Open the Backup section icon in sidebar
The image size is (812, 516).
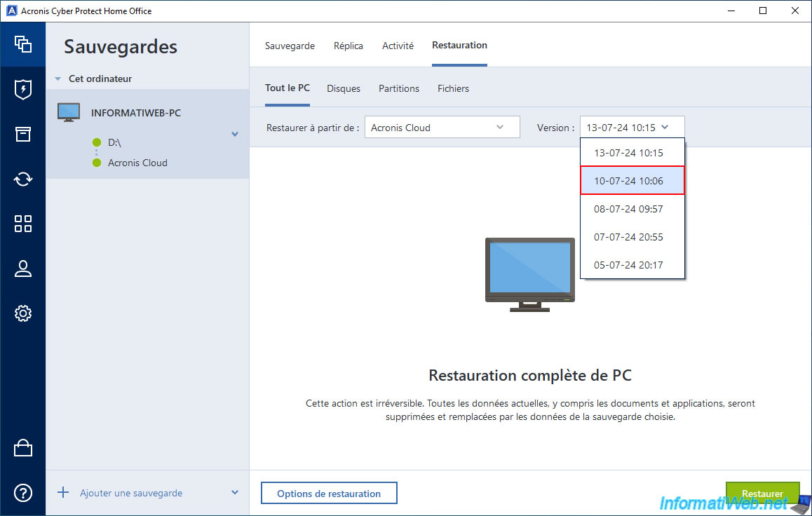pyautogui.click(x=22, y=44)
